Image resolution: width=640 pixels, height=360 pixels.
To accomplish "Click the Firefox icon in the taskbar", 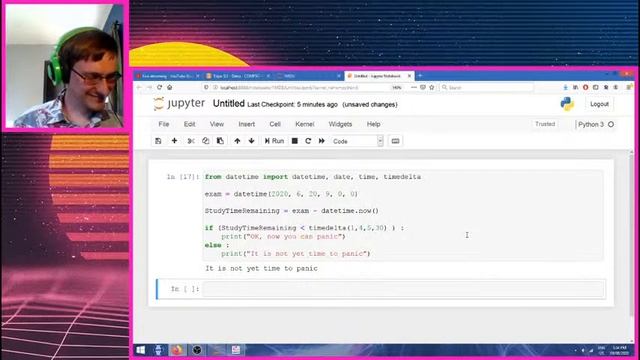I will click(x=177, y=350).
